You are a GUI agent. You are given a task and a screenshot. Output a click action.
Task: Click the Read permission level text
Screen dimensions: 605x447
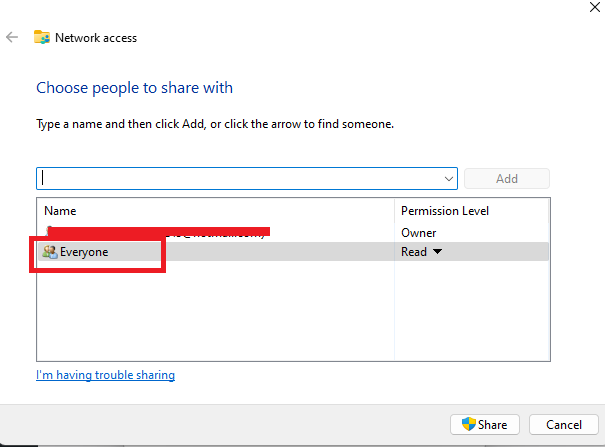point(414,252)
